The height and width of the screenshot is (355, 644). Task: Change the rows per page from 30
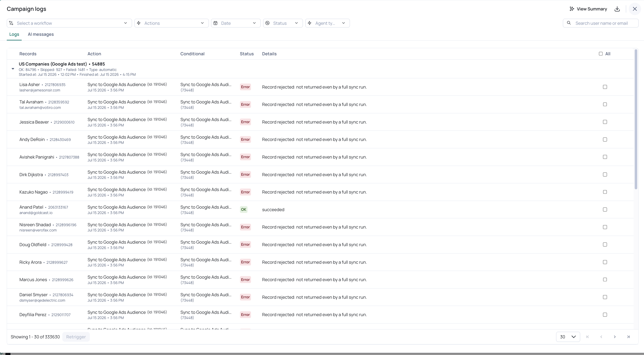click(x=568, y=337)
